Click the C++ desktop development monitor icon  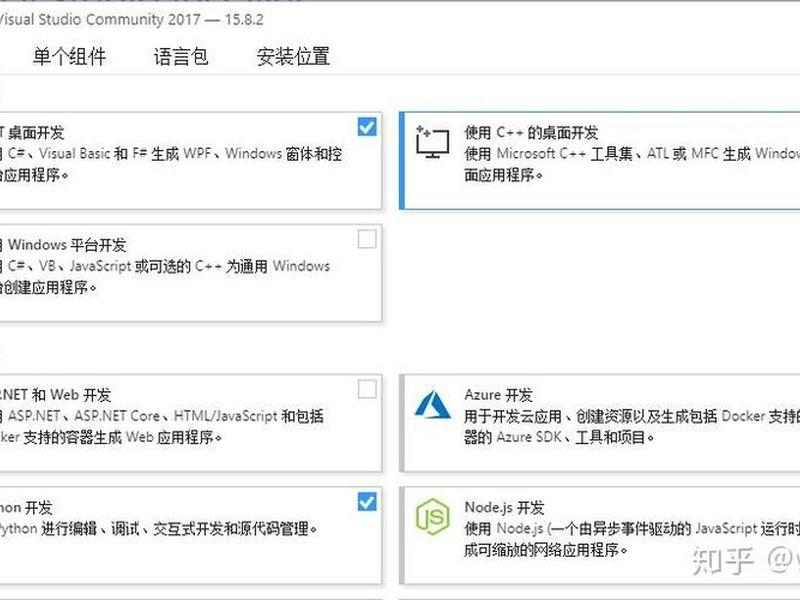pyautogui.click(x=432, y=141)
